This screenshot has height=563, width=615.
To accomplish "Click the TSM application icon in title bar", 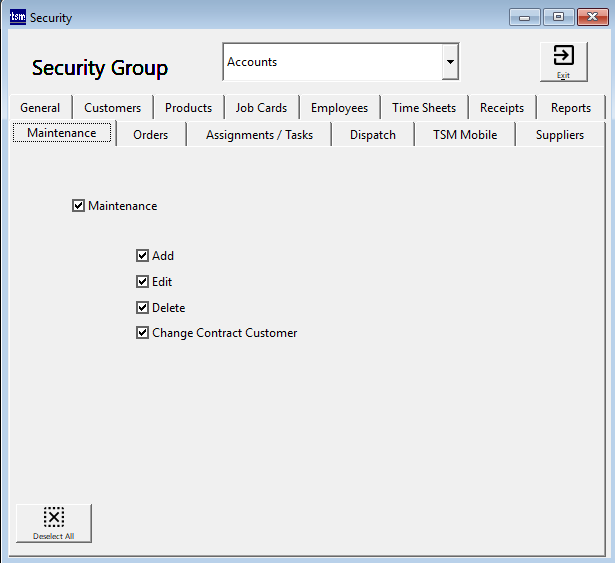I will coord(17,17).
